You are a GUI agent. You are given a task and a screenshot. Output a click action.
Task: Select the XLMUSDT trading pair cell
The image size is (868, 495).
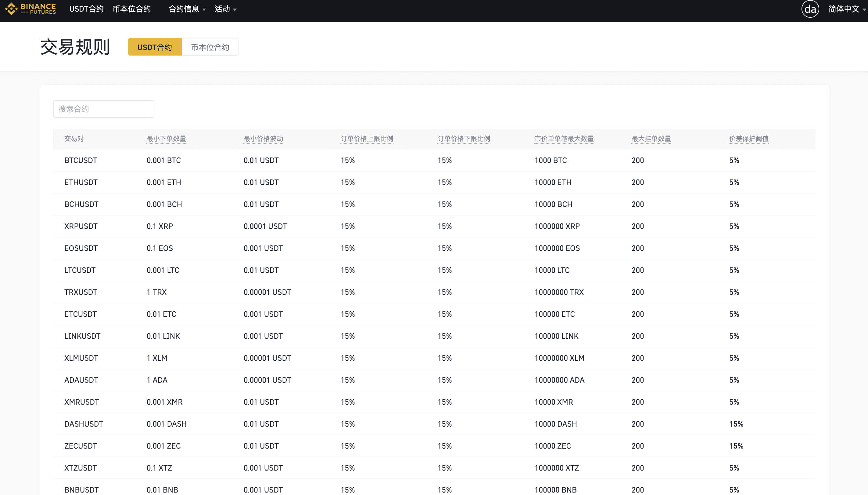coord(81,358)
